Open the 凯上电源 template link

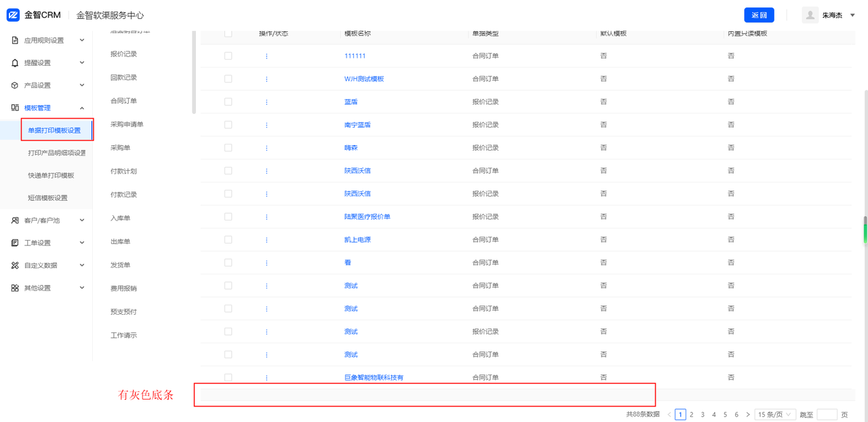click(357, 239)
